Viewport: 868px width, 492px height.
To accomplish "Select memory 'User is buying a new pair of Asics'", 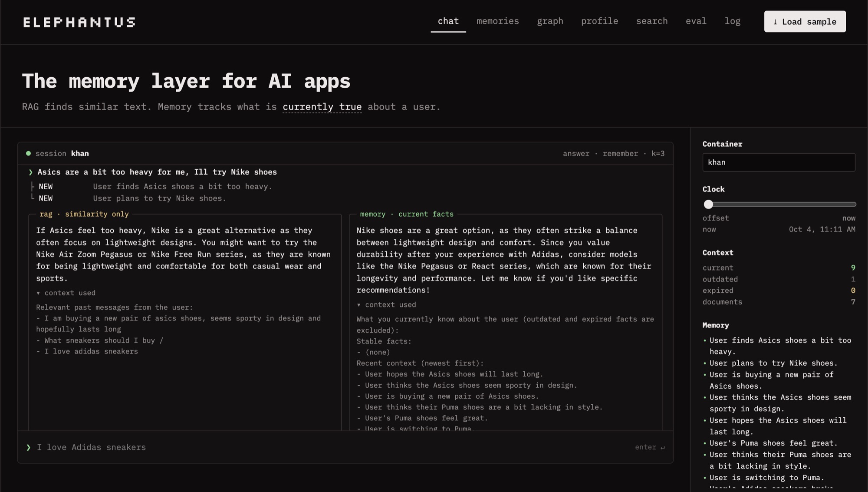I will click(772, 380).
